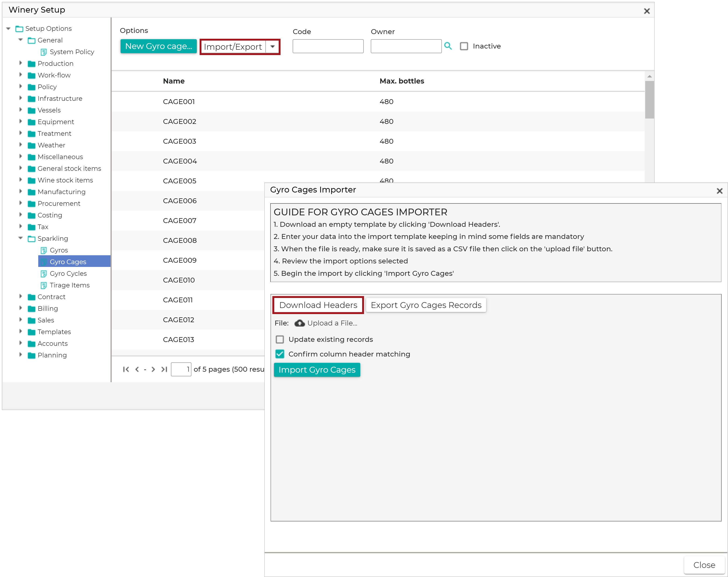Open System Policy tree item
Viewport: 728px width, 577px height.
[x=72, y=52]
